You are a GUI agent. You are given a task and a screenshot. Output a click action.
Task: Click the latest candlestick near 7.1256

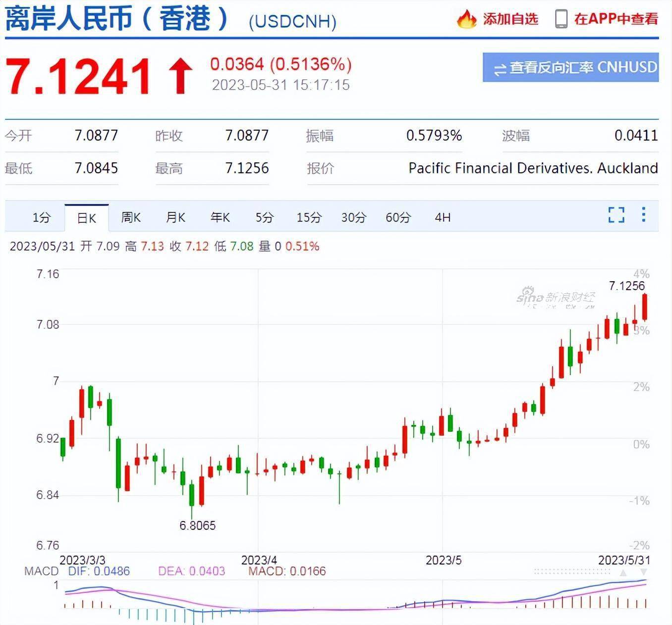point(644,307)
